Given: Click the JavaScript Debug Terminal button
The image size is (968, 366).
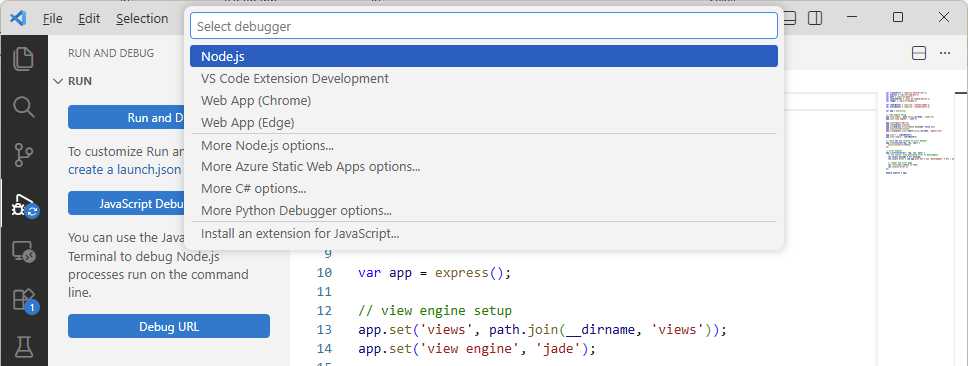Looking at the screenshot, I should pyautogui.click(x=127, y=203).
